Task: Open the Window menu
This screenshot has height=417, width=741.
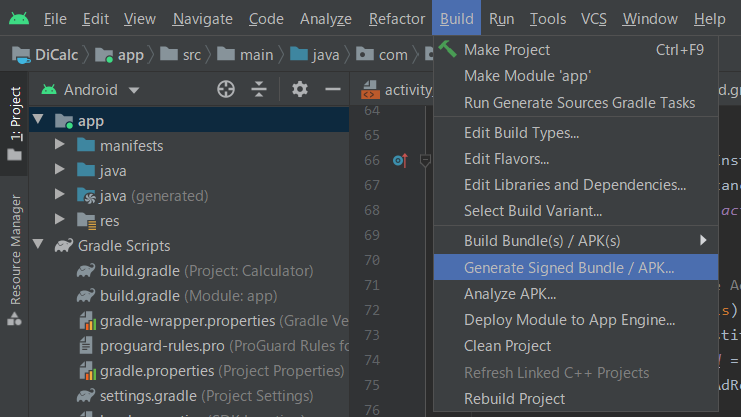Action: click(x=650, y=19)
